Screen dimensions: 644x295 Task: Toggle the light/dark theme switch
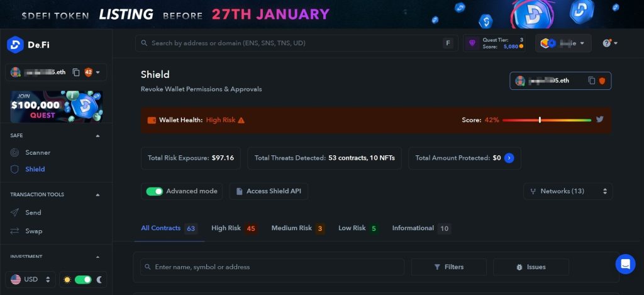pos(83,279)
